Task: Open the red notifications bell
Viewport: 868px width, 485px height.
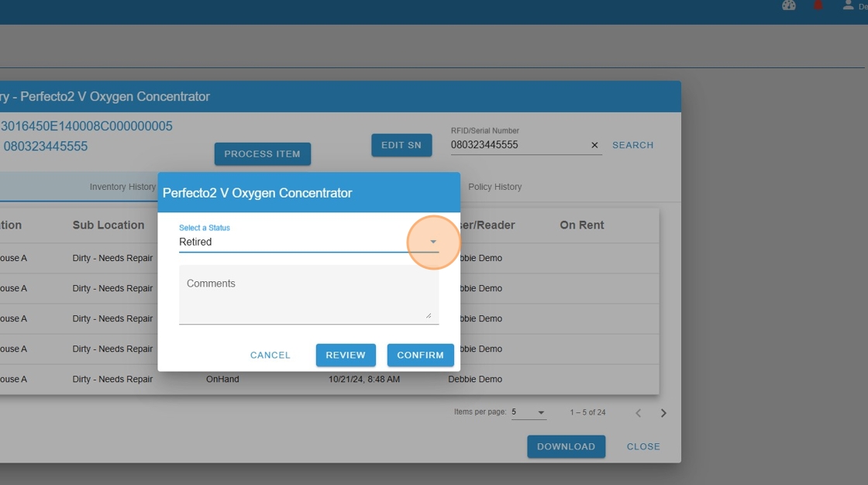Action: coord(818,5)
